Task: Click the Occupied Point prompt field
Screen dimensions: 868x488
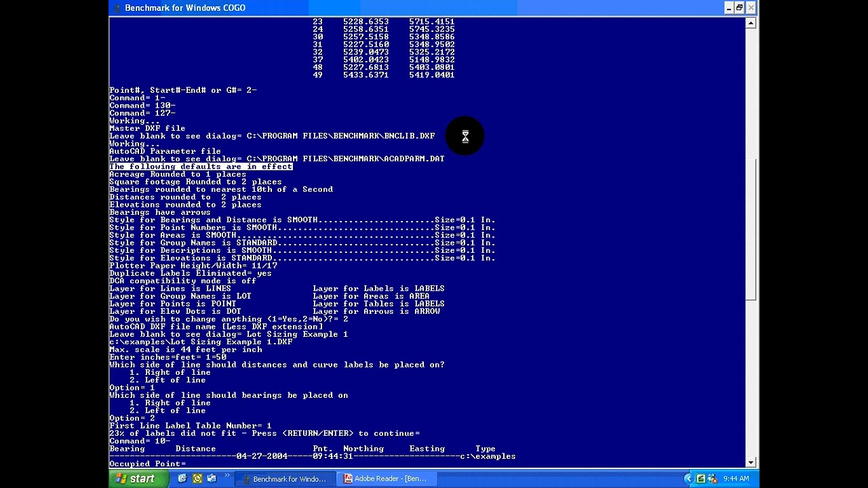Action: [148, 464]
